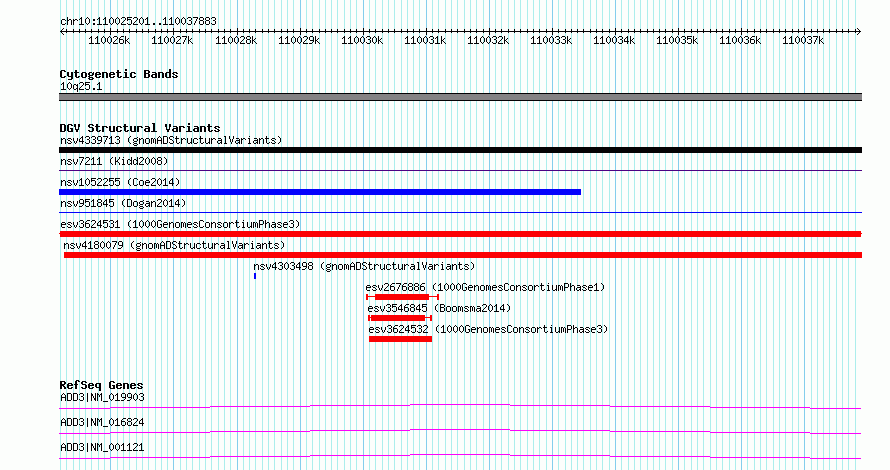The width and height of the screenshot is (890, 470).
Task: Click the magenta ADD3|NM_019903 transcript line
Action: [x=460, y=406]
